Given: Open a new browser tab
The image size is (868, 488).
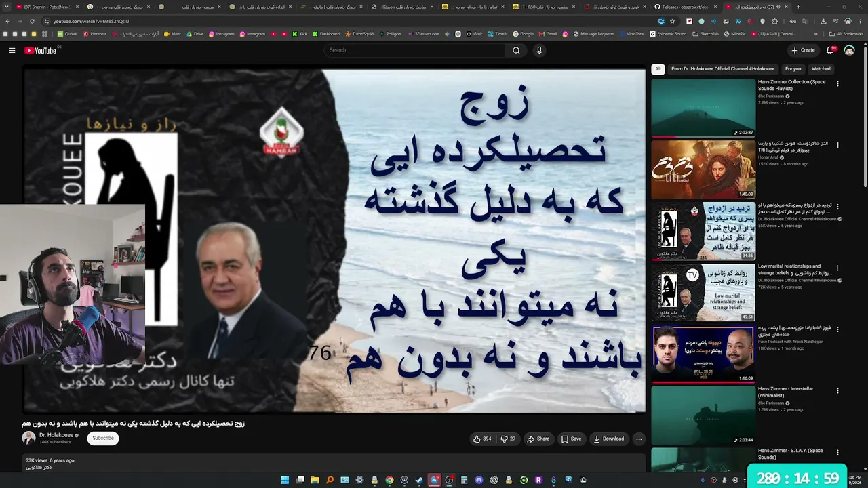Looking at the screenshot, I should click(797, 7).
